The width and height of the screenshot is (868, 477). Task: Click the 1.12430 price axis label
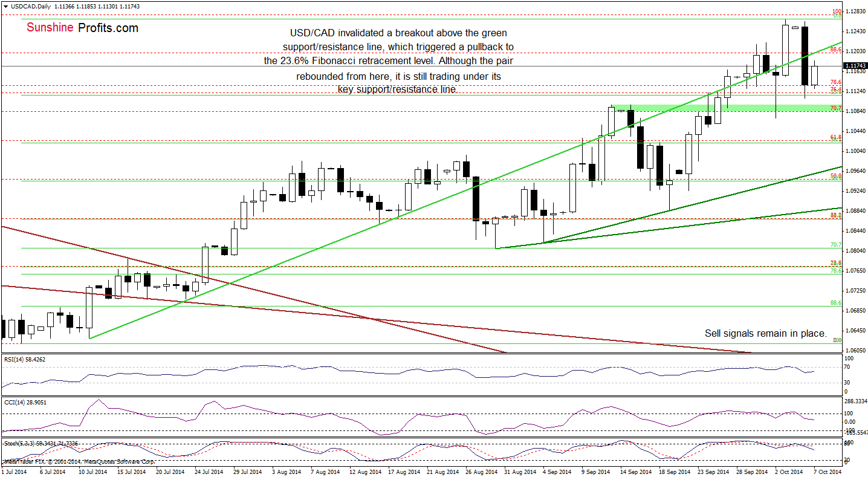coord(855,31)
